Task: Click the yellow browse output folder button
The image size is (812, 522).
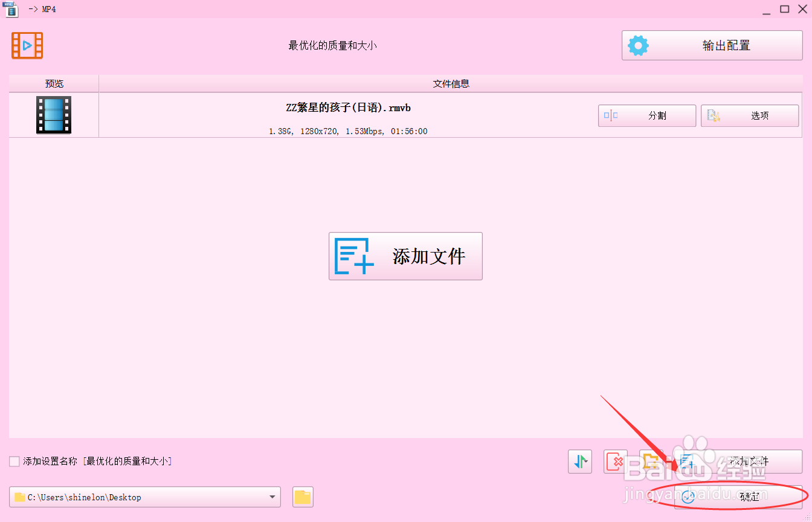Action: (x=303, y=497)
